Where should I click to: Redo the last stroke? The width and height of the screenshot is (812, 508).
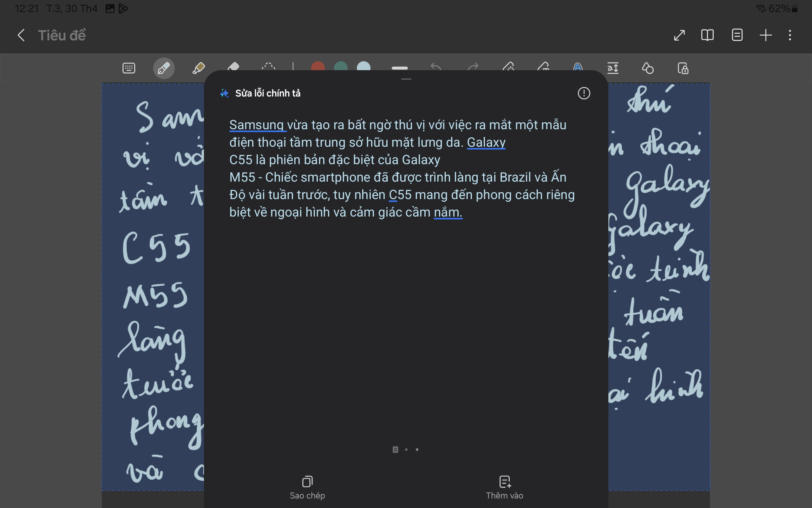[x=473, y=67]
